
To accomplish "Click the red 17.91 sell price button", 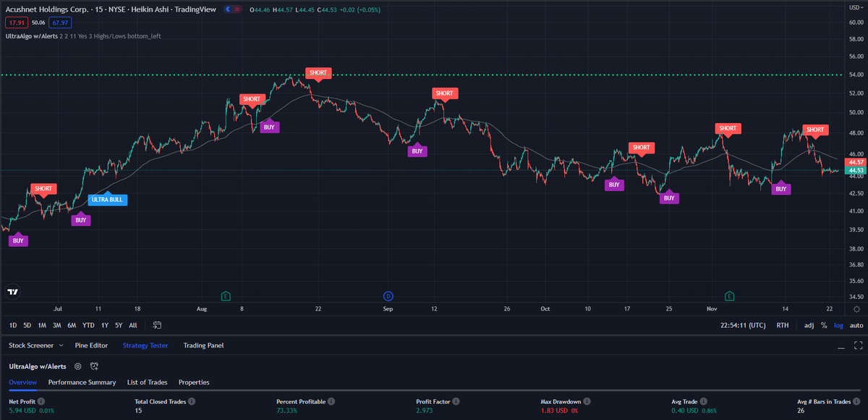I will point(17,22).
